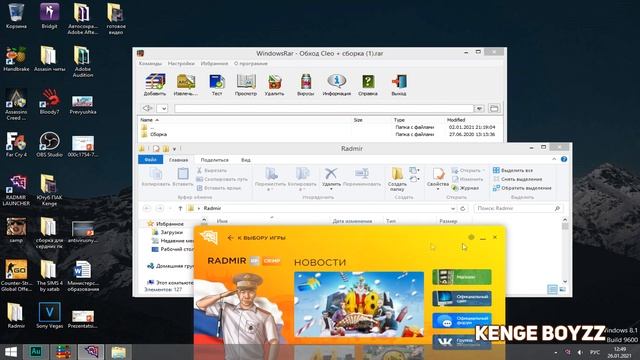The width and height of the screenshot is (640, 360).
Task: Open Help (Справка) in the WinRAR toolbar
Action: click(368, 85)
